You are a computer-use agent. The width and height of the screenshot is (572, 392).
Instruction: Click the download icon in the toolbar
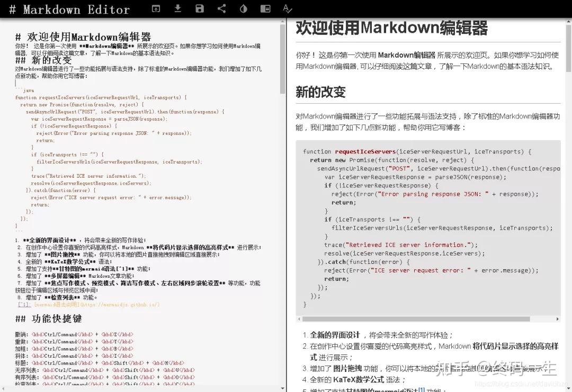tap(177, 9)
